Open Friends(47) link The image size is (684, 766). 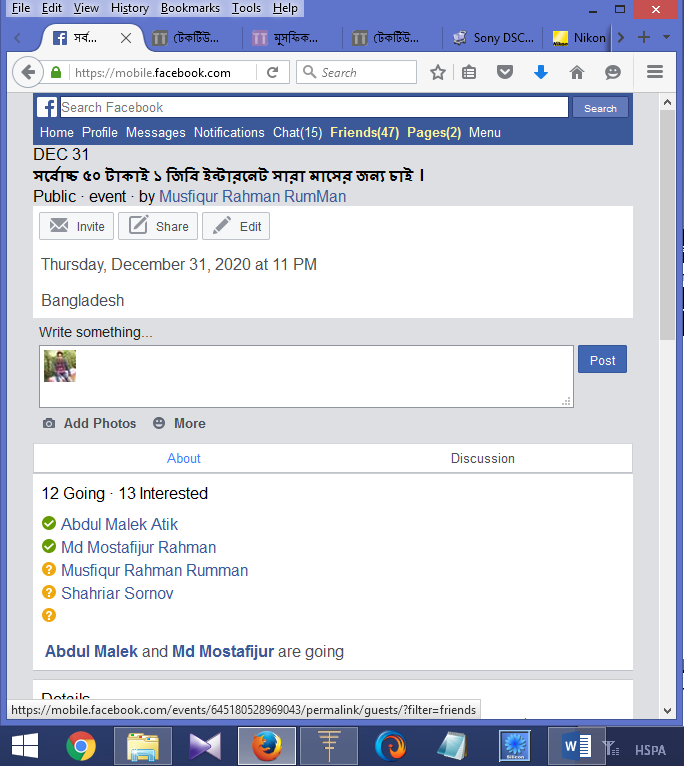(364, 132)
